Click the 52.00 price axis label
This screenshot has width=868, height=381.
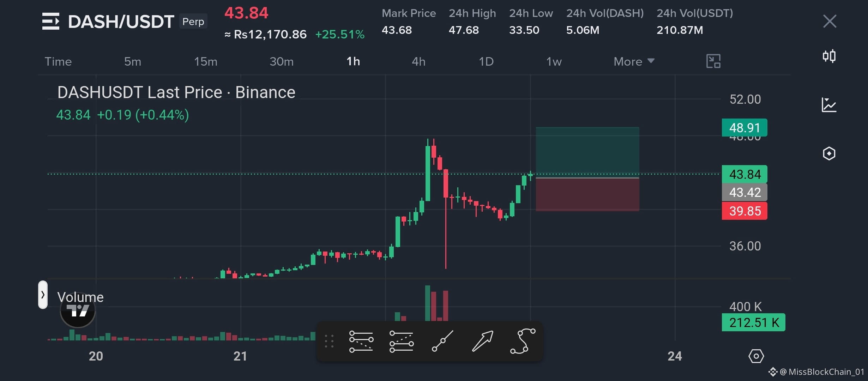[745, 99]
